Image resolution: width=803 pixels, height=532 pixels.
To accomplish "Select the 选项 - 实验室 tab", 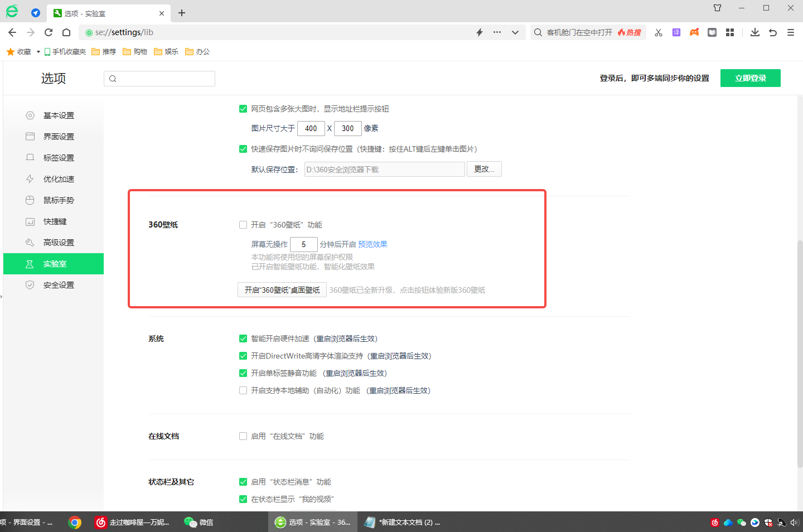I will pos(109,13).
